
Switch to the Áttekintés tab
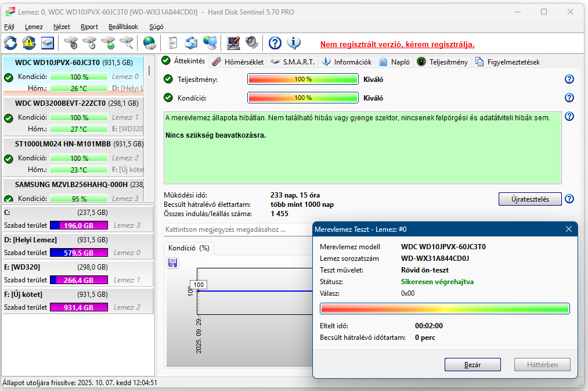(184, 61)
